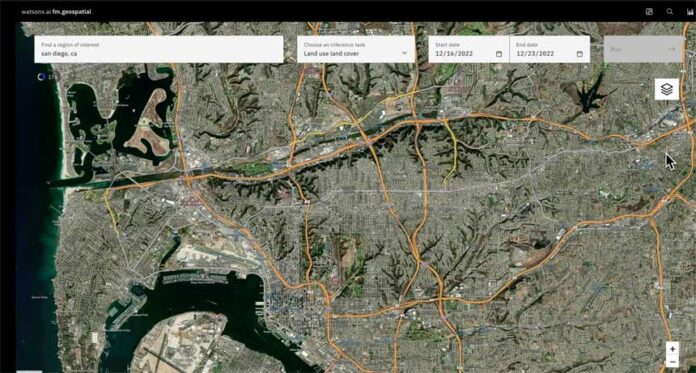Open the End date calendar icon

(x=580, y=54)
